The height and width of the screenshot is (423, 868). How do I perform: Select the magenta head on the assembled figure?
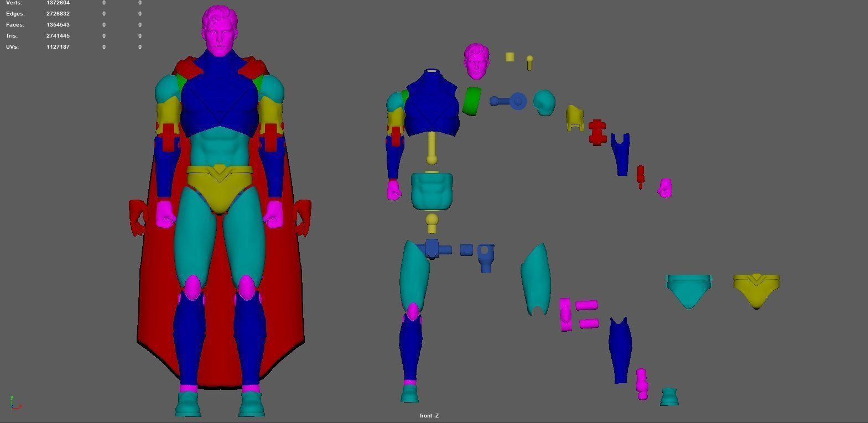(220, 30)
